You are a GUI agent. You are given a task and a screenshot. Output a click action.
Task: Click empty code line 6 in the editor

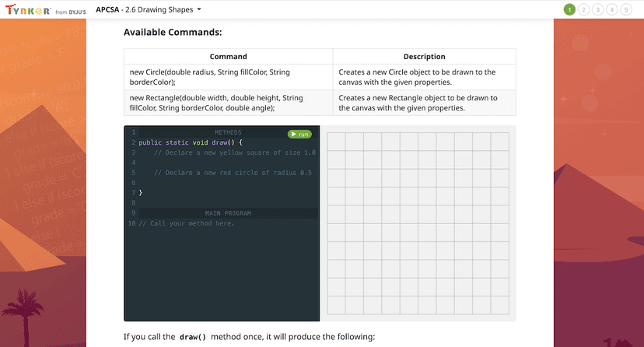pos(228,183)
